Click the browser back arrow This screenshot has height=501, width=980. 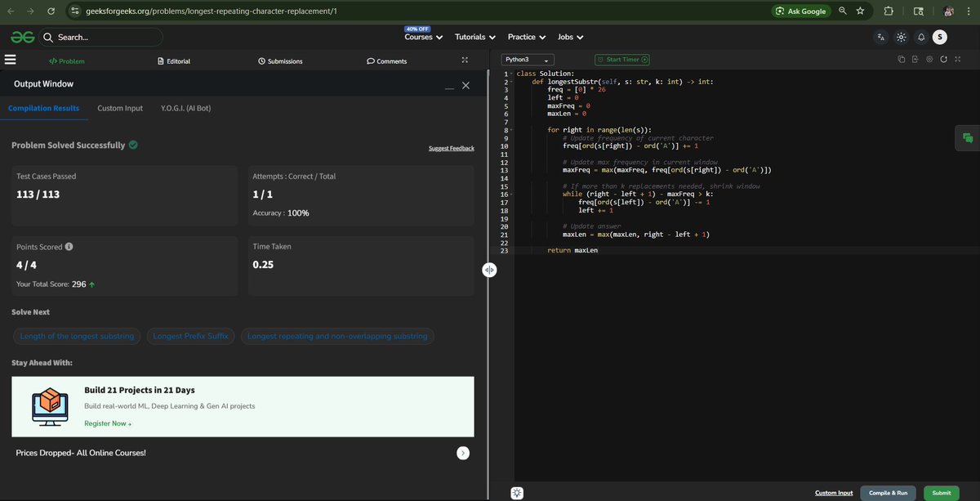click(x=11, y=11)
